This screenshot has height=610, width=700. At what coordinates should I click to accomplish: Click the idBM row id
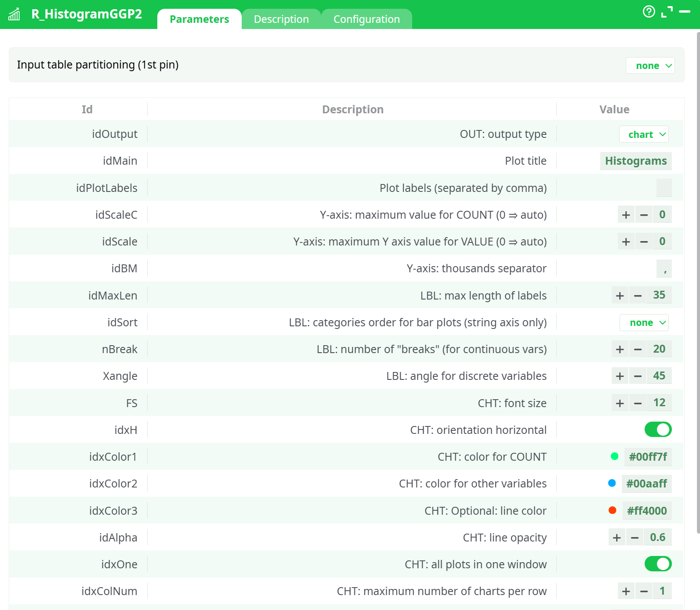(124, 268)
